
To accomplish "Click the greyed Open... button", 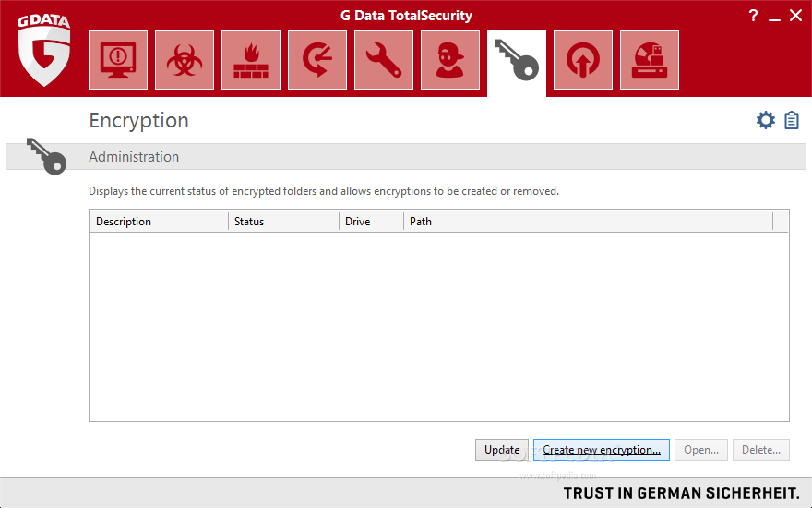I will coord(701,450).
